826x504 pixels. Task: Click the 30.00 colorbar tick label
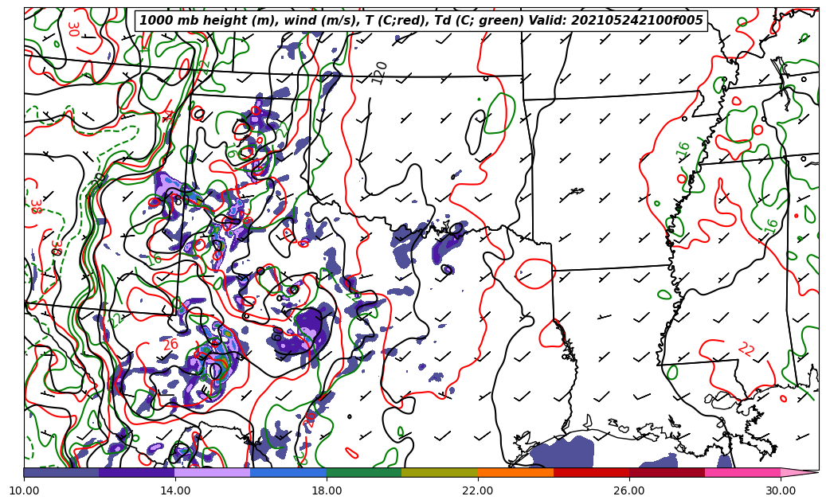pos(781,490)
